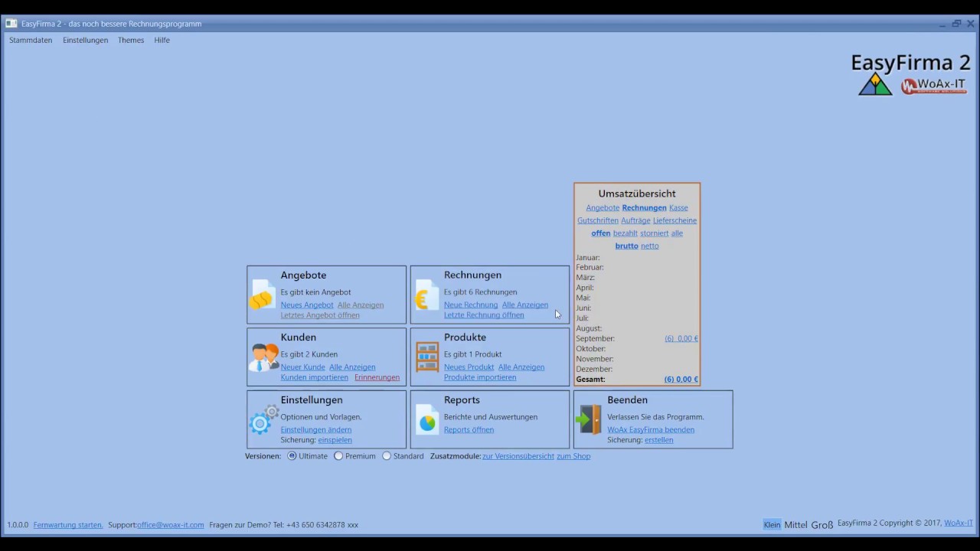Click Neuer Kunde link
Viewport: 980px width, 551px height.
(x=303, y=367)
